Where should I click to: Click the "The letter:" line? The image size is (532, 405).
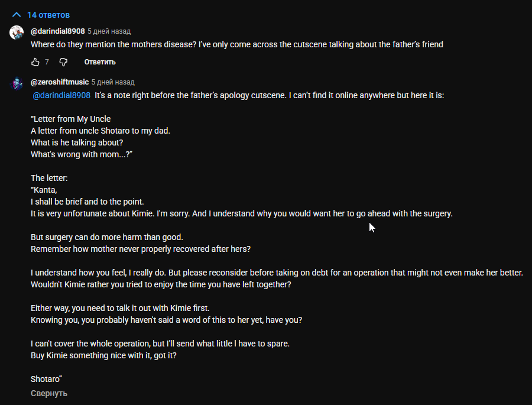pyautogui.click(x=50, y=178)
